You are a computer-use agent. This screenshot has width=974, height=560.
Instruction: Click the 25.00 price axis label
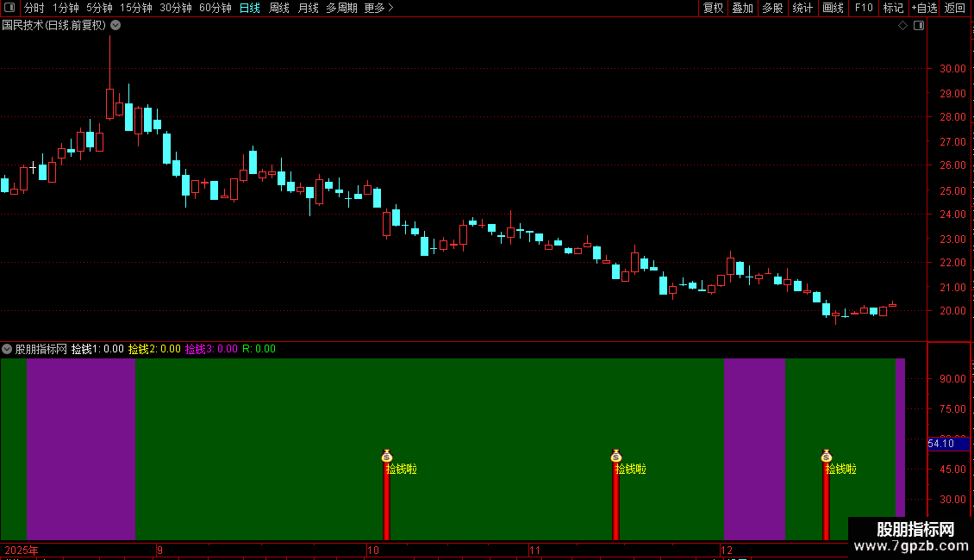(x=952, y=190)
